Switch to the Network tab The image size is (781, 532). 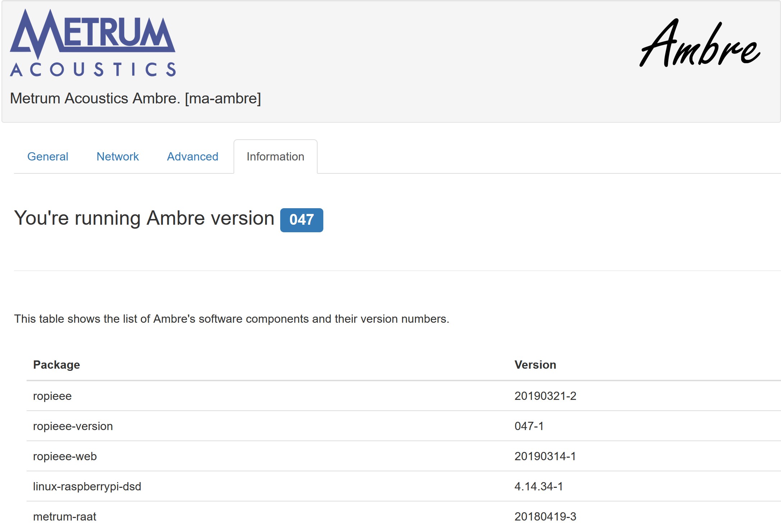click(x=117, y=157)
